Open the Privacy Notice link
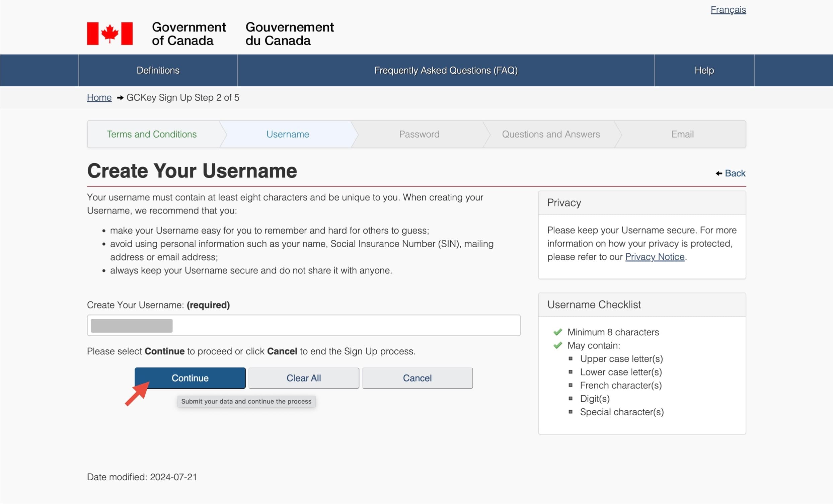Viewport: 833px width, 504px height. [x=655, y=257]
